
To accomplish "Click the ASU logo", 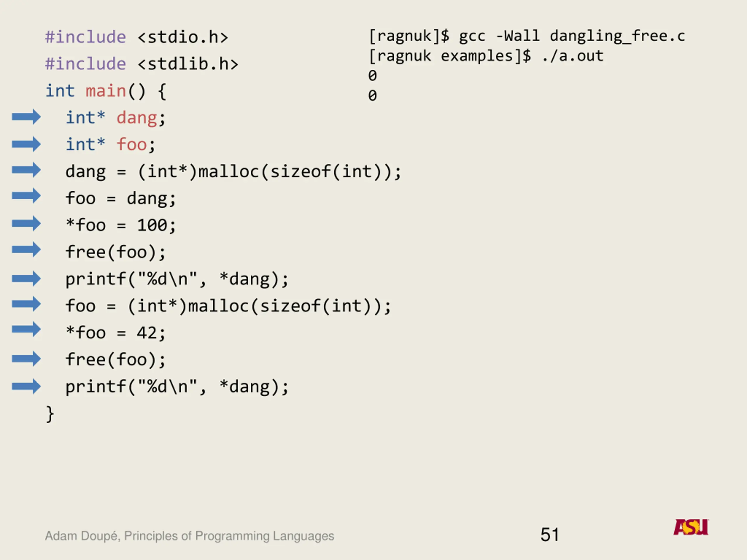I will pos(691,527).
